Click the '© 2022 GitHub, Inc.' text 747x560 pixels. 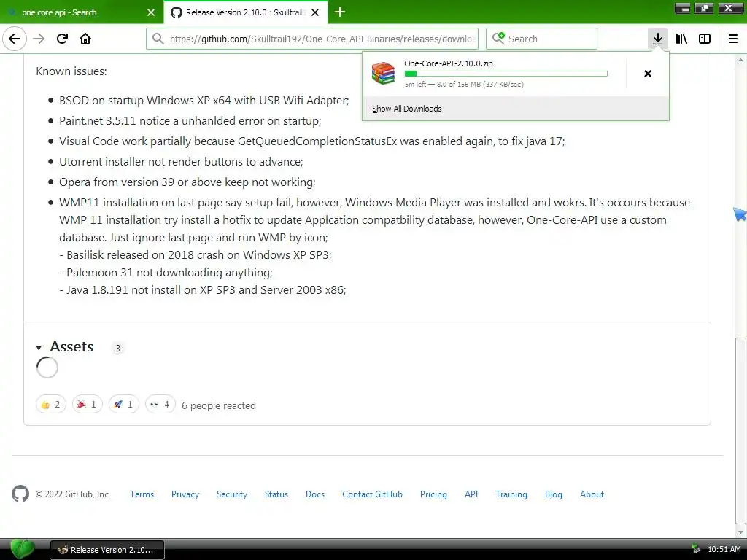(73, 494)
